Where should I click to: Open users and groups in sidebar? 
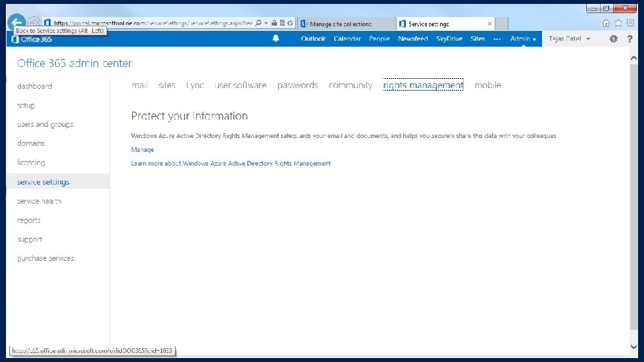pos(45,124)
